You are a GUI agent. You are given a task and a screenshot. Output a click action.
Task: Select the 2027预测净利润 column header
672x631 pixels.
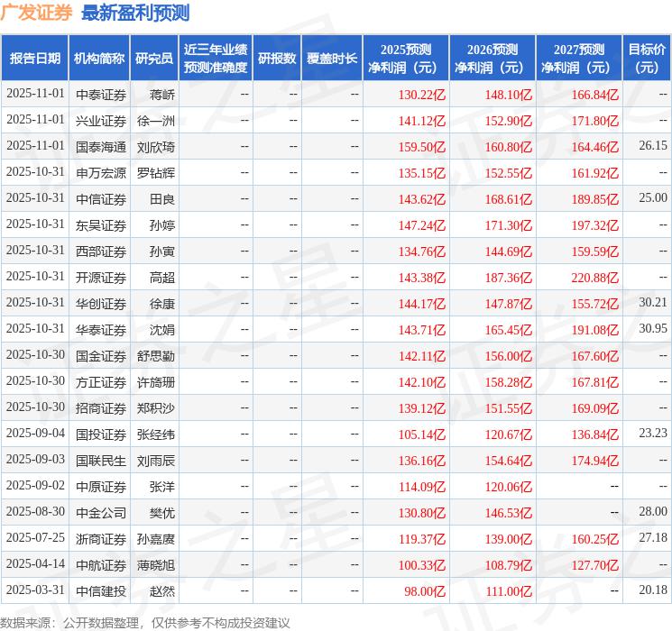coord(578,59)
